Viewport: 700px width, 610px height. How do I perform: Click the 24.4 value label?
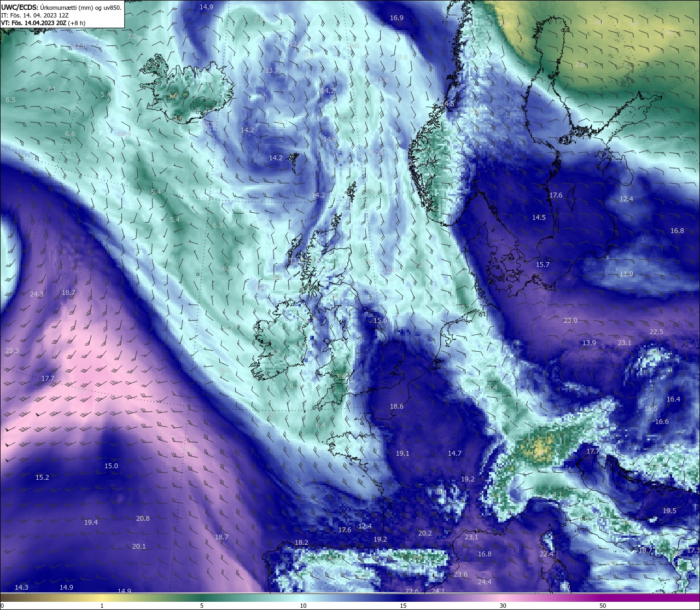[x=485, y=582]
